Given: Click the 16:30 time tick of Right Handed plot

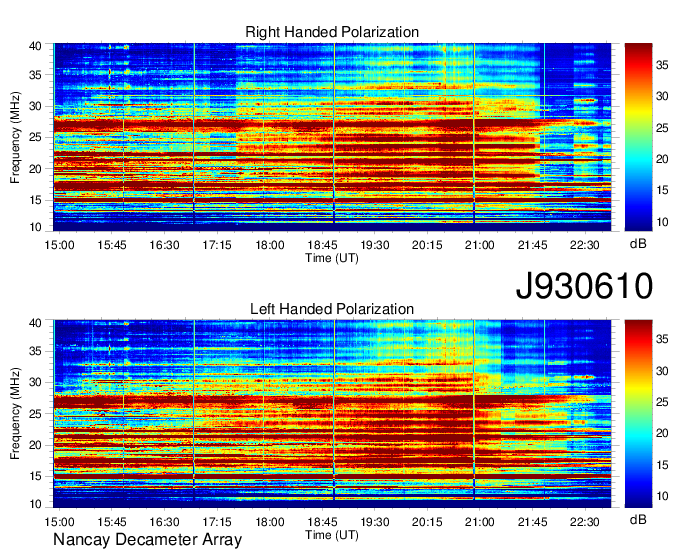Looking at the screenshot, I should (x=164, y=245).
